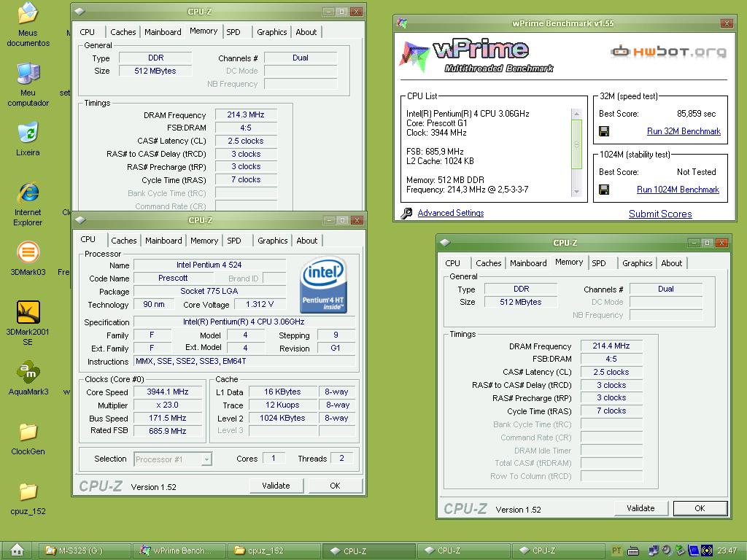Click Core Speed value 3944.1 MHz
Screen dimensions: 747x560
click(x=168, y=392)
